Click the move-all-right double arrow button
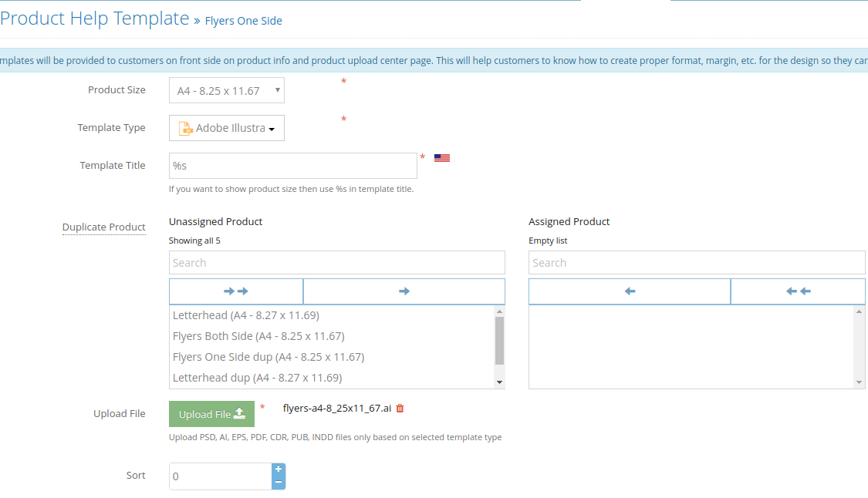The image size is (868, 498). [x=236, y=291]
